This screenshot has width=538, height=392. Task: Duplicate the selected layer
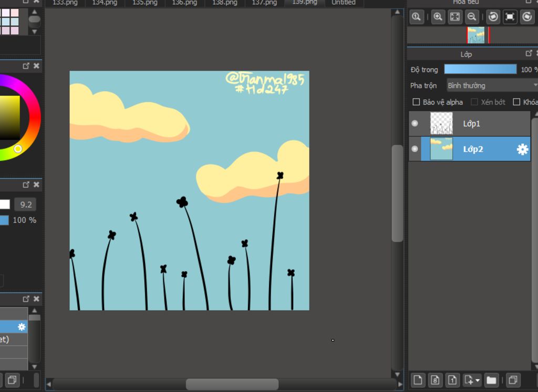click(513, 380)
